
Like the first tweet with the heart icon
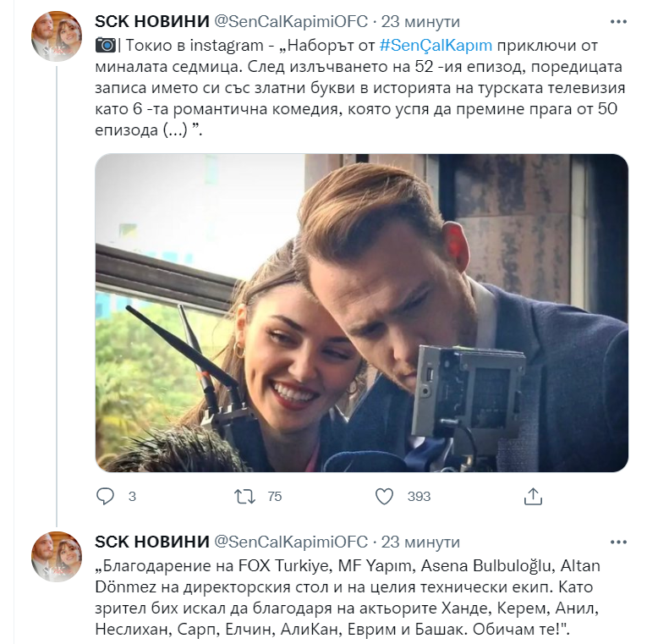(x=385, y=496)
